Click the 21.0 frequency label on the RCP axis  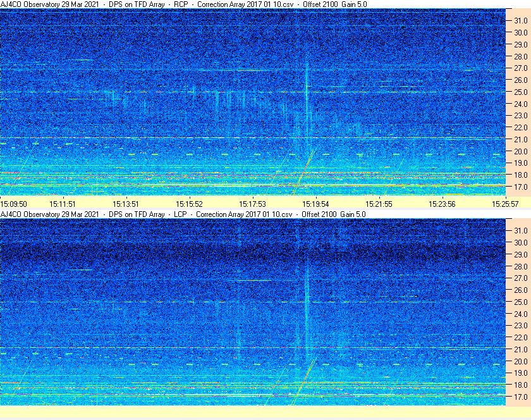coord(521,139)
